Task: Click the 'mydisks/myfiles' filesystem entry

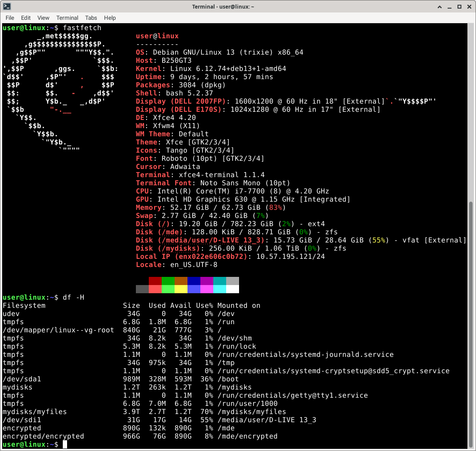Action: point(34,412)
